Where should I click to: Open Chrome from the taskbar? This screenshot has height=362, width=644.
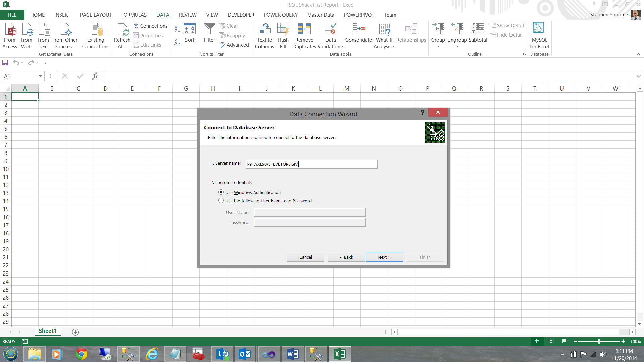[x=81, y=354]
